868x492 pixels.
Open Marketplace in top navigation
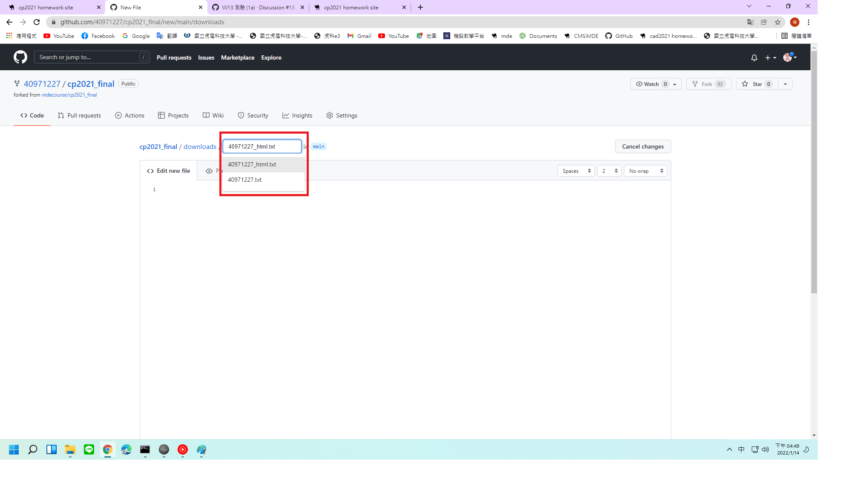(238, 57)
